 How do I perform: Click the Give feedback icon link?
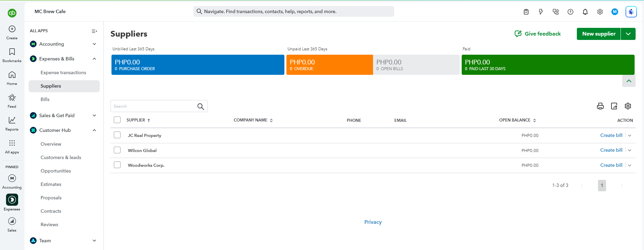pos(538,34)
